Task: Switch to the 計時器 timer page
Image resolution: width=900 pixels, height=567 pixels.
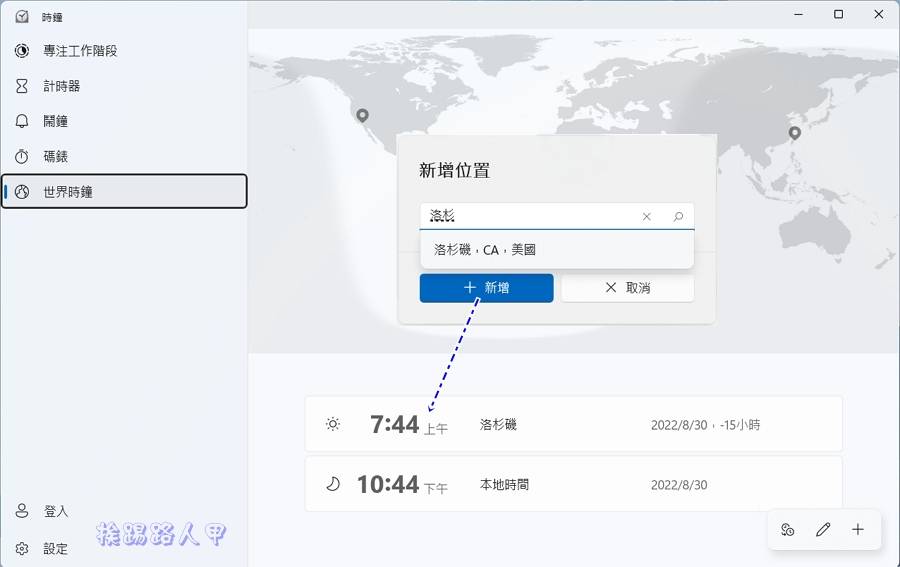Action: coord(61,86)
